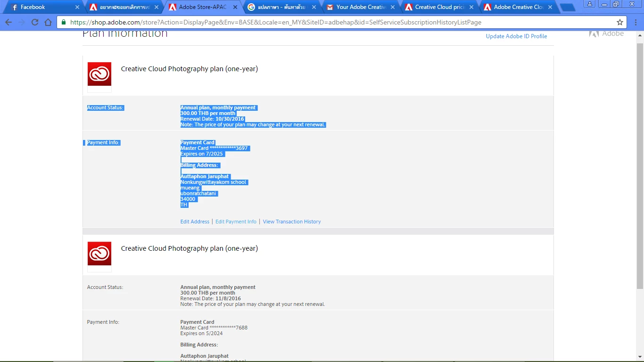This screenshot has width=644, height=362.
Task: Click the first Account Status label
Action: pyautogui.click(x=105, y=107)
